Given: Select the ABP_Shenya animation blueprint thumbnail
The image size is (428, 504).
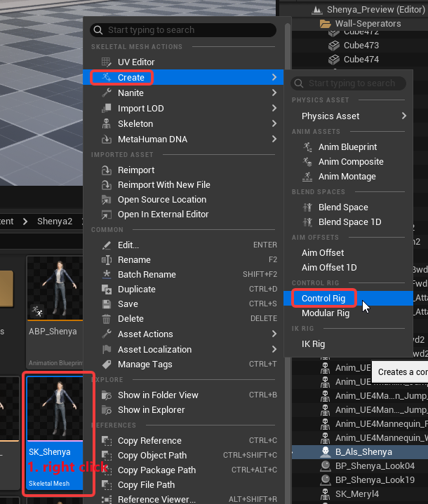Looking at the screenshot, I should pyautogui.click(x=55, y=288).
